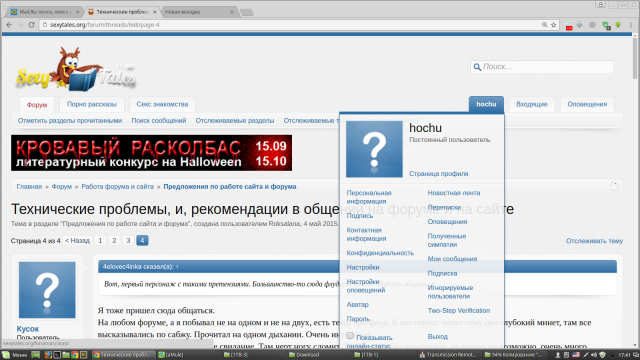Click the SexyTales owl logo
The image size is (640, 360).
pos(76,69)
